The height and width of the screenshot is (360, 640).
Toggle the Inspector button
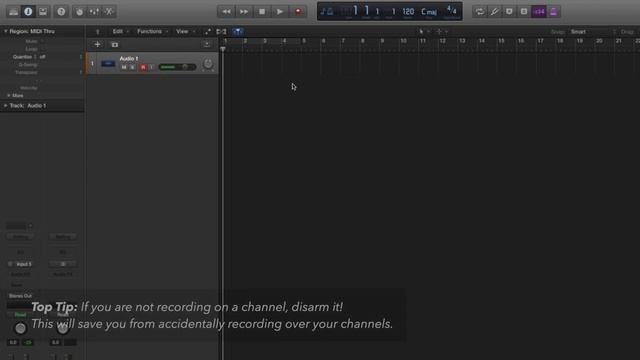tap(28, 11)
